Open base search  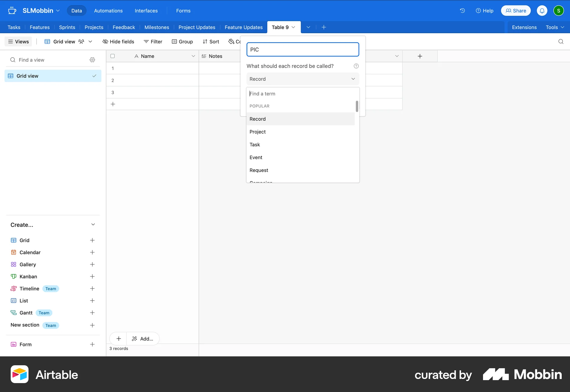560,42
